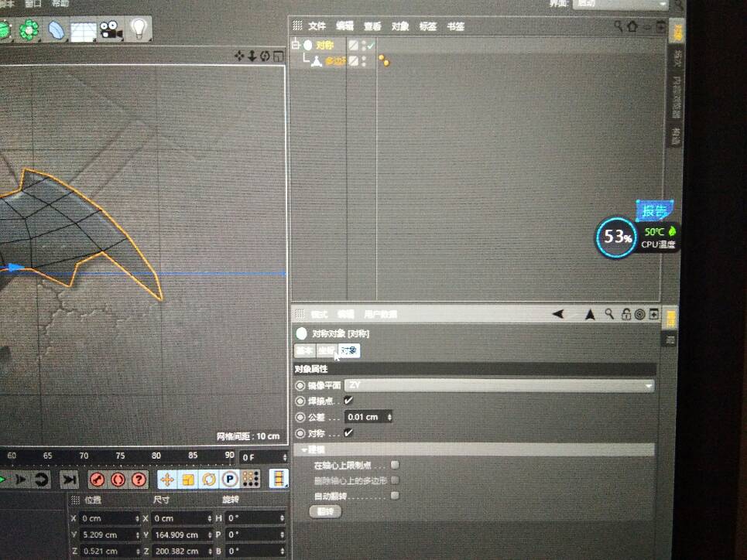Add a light using the light bulb icon
This screenshot has height=560, width=747.
point(138,29)
